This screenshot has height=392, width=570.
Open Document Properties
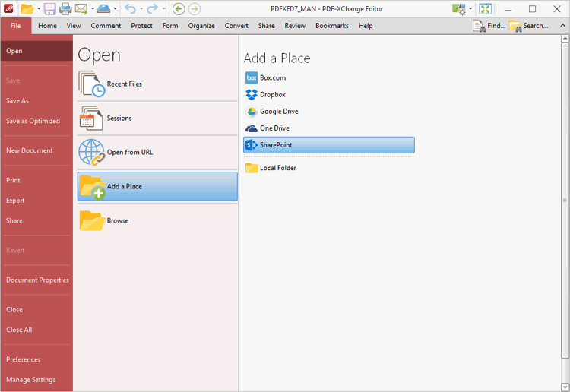(36, 280)
